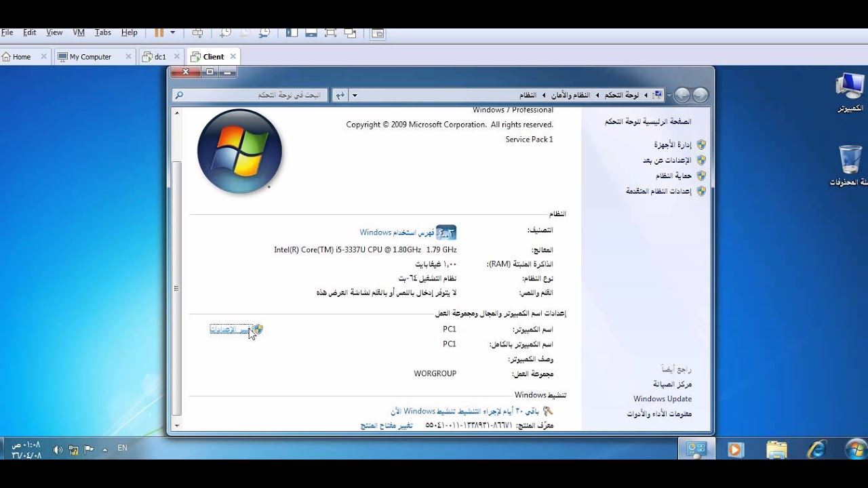
Task: Click the Experience Index rating badge icon
Action: 446,232
